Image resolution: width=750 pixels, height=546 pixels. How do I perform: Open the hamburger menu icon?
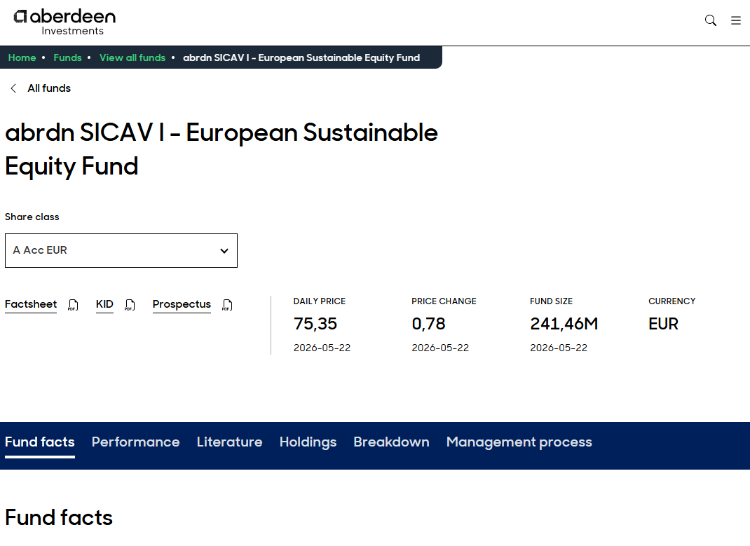point(736,21)
